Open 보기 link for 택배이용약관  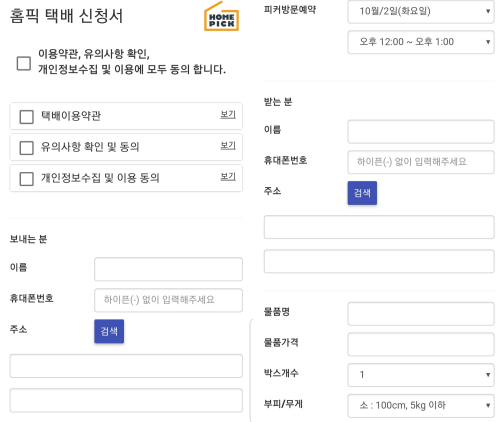coord(228,115)
